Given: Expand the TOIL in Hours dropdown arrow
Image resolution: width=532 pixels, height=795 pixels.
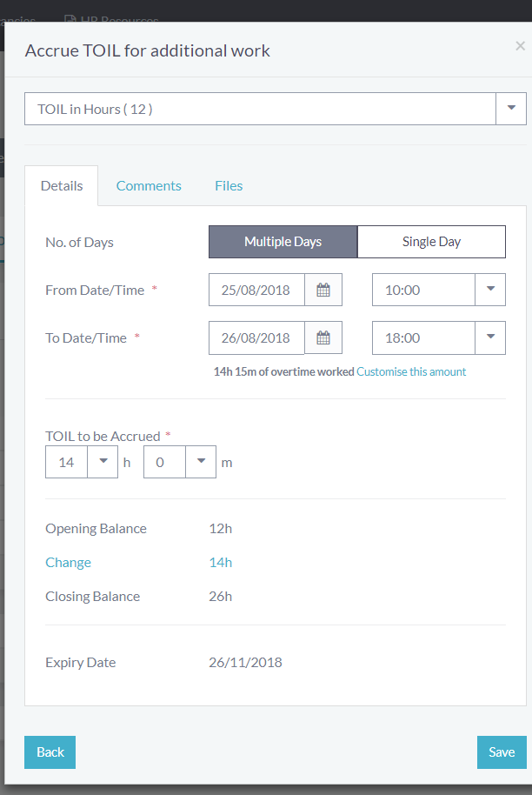Looking at the screenshot, I should (511, 109).
